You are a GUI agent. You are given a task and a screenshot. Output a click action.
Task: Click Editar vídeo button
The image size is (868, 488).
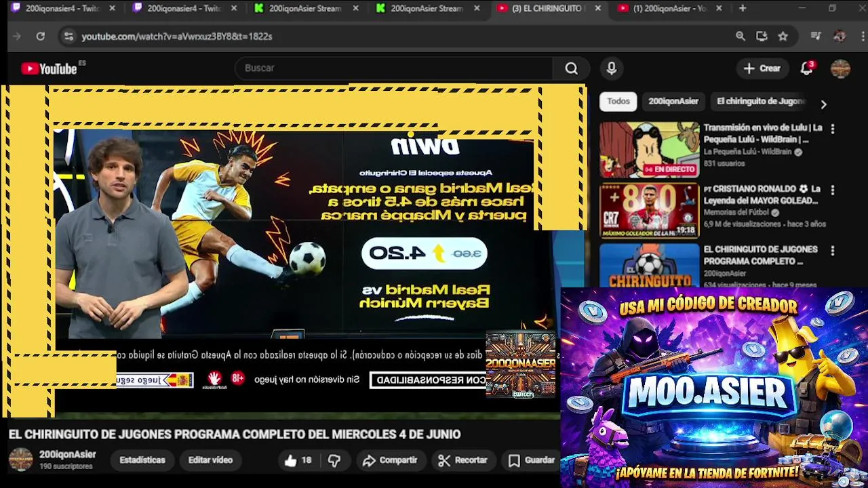[x=210, y=460]
